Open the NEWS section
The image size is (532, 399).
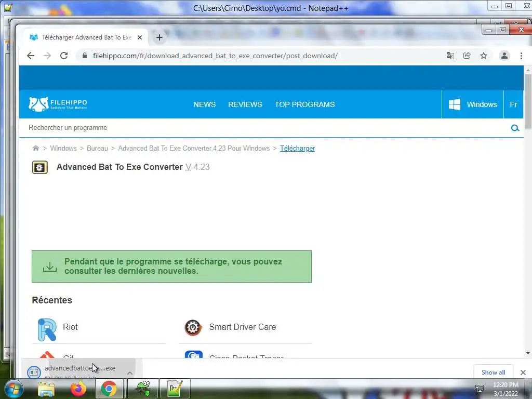pos(205,104)
